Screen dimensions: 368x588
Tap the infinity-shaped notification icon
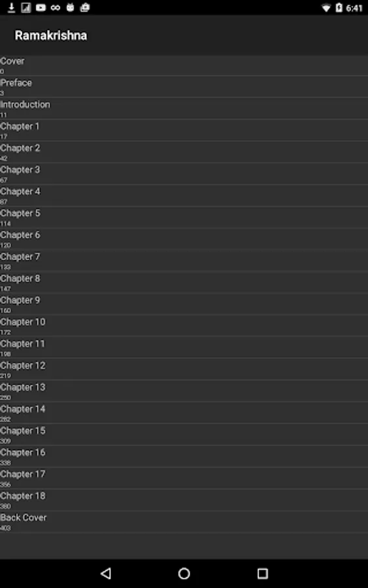pos(56,7)
